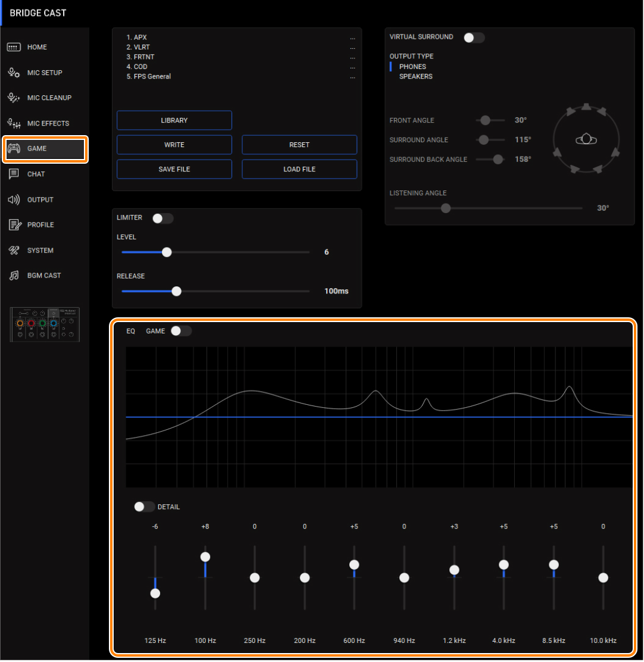Click the WRITE button
The image size is (644, 662).
[174, 145]
